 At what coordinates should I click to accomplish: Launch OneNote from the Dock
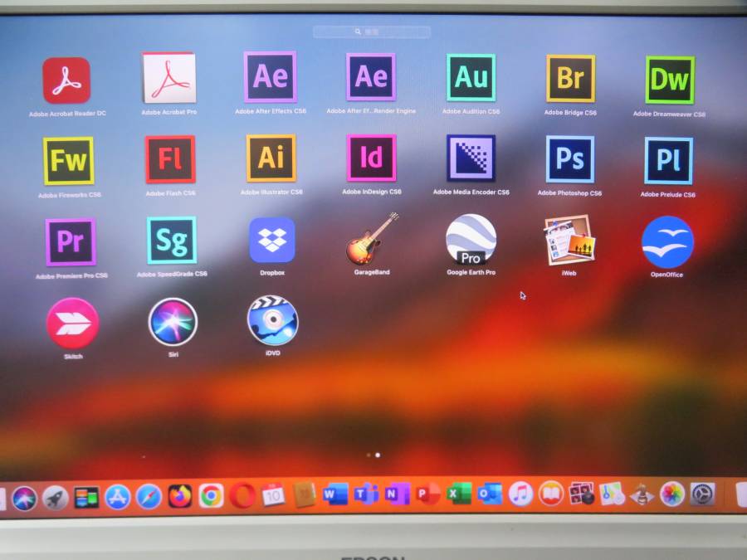tap(397, 494)
